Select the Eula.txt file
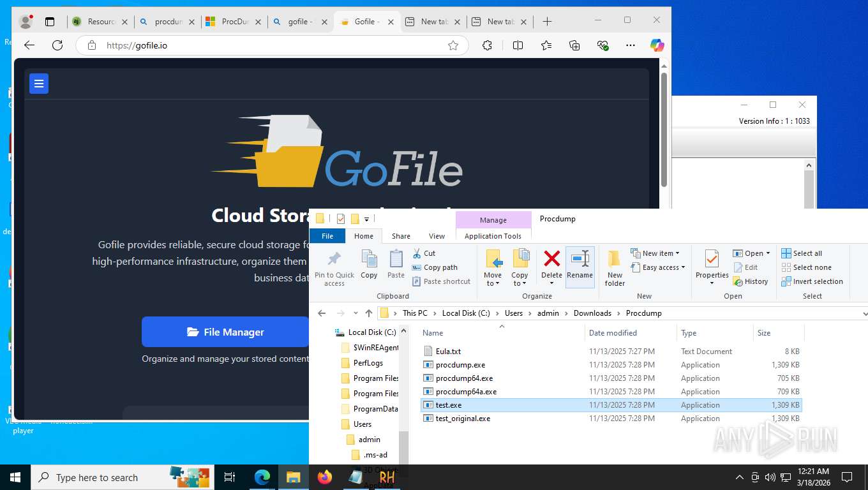The width and height of the screenshot is (868, 490). click(x=448, y=352)
